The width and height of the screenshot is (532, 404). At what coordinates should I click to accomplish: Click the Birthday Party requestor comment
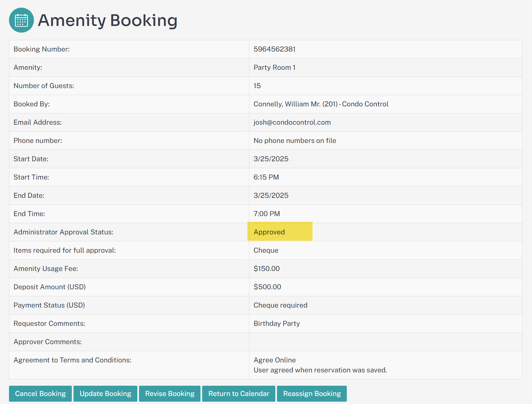(277, 324)
